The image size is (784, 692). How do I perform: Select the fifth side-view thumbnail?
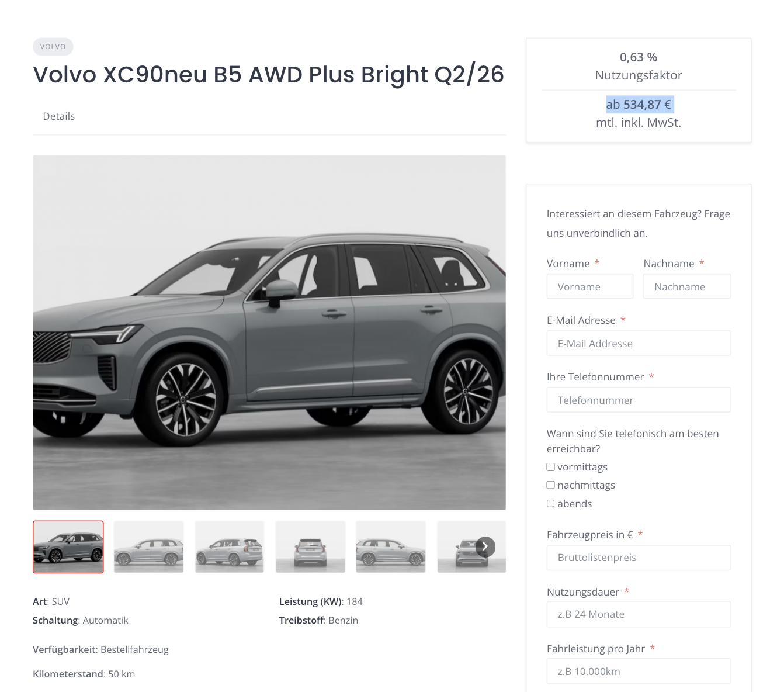click(x=391, y=547)
